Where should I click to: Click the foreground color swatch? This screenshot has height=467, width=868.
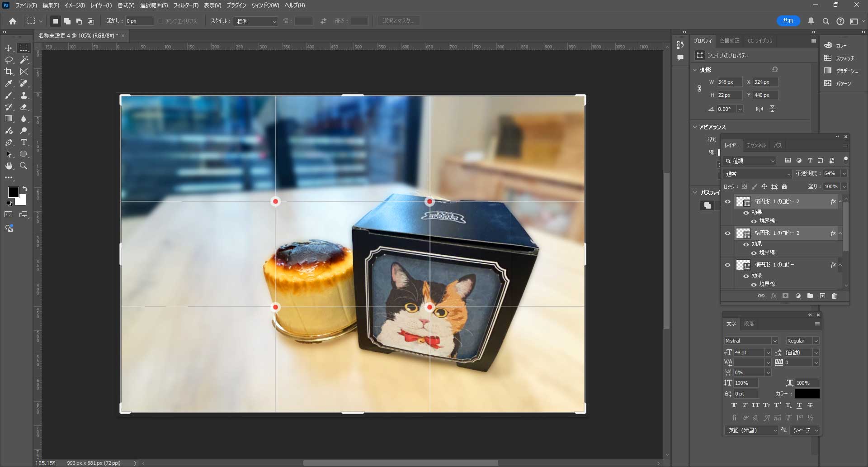pos(13,192)
